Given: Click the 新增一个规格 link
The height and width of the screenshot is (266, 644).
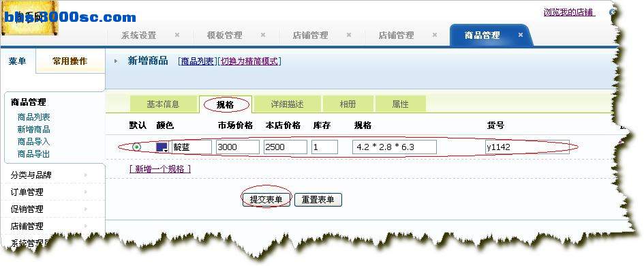Looking at the screenshot, I should click(x=160, y=169).
